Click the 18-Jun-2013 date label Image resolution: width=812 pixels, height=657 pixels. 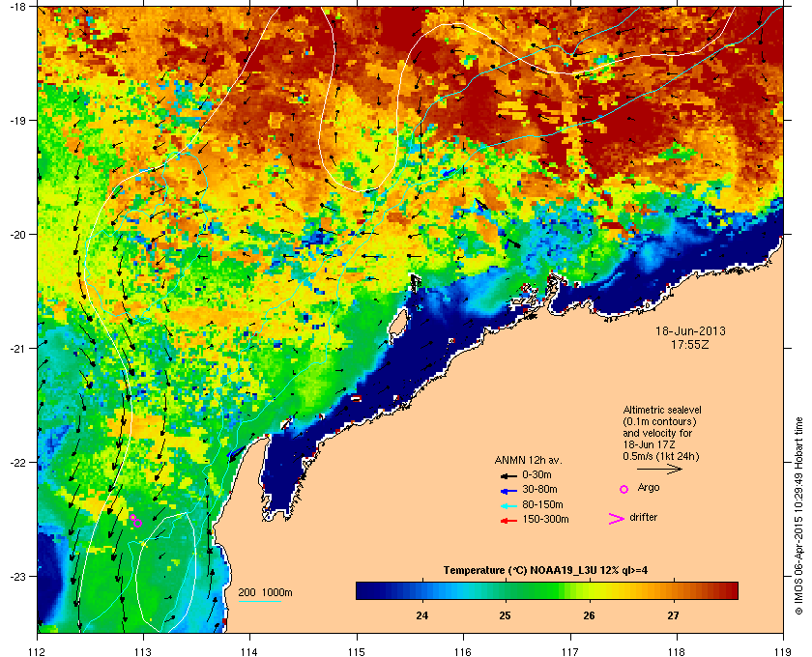pyautogui.click(x=690, y=330)
